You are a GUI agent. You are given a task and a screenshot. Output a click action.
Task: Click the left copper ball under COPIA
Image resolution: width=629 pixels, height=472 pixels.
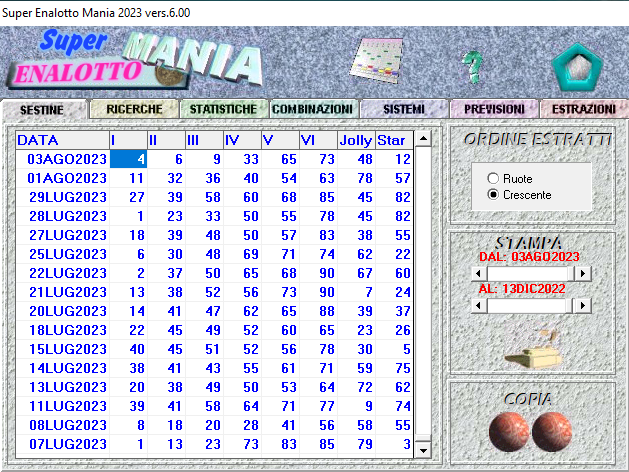coord(509,431)
